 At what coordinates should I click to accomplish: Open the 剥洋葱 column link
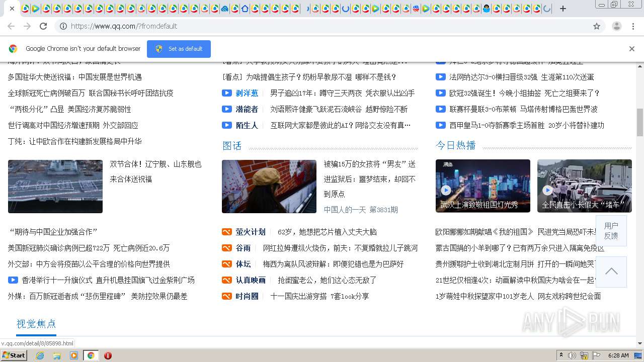click(x=247, y=93)
